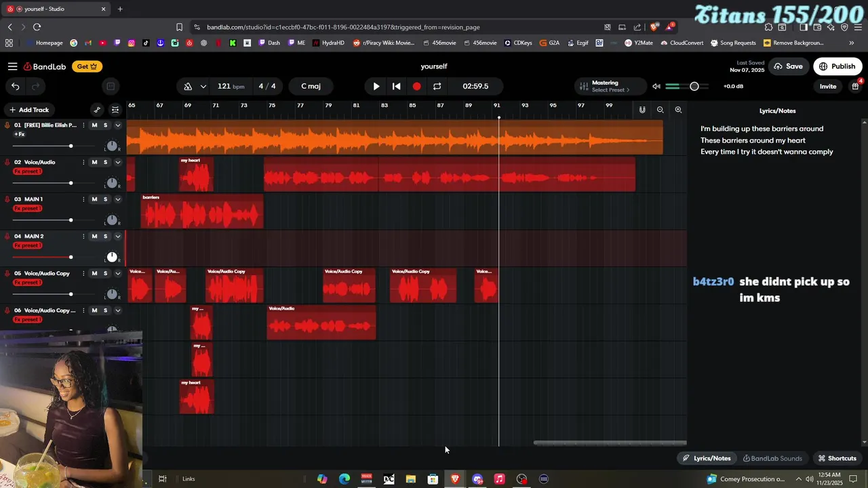Viewport: 868px width, 488px height.
Task: Solo track 03 MAIN 1
Action: (x=105, y=199)
